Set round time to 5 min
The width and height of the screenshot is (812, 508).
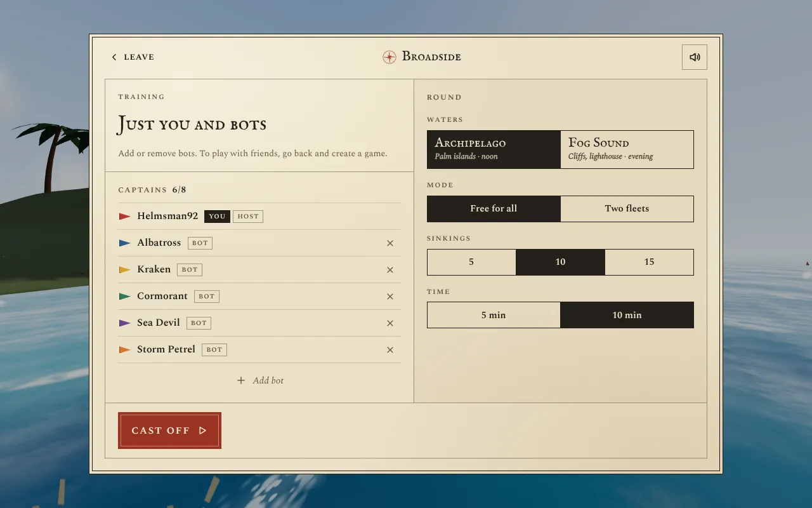click(x=494, y=316)
